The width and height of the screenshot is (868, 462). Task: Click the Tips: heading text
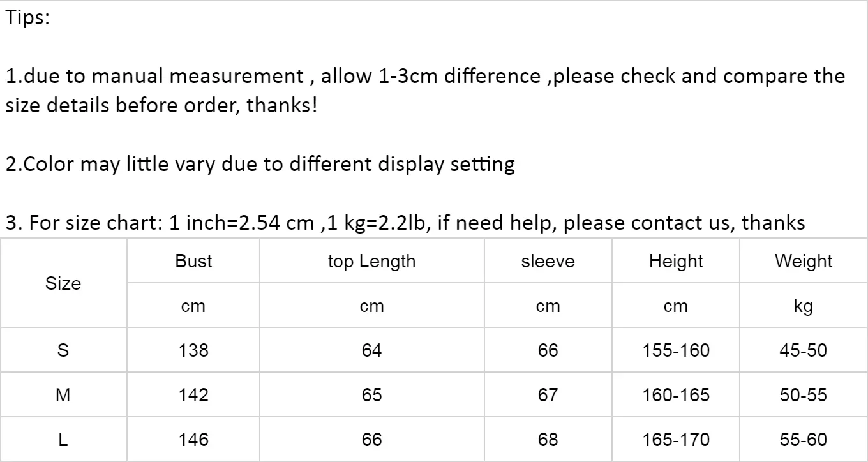tap(28, 18)
